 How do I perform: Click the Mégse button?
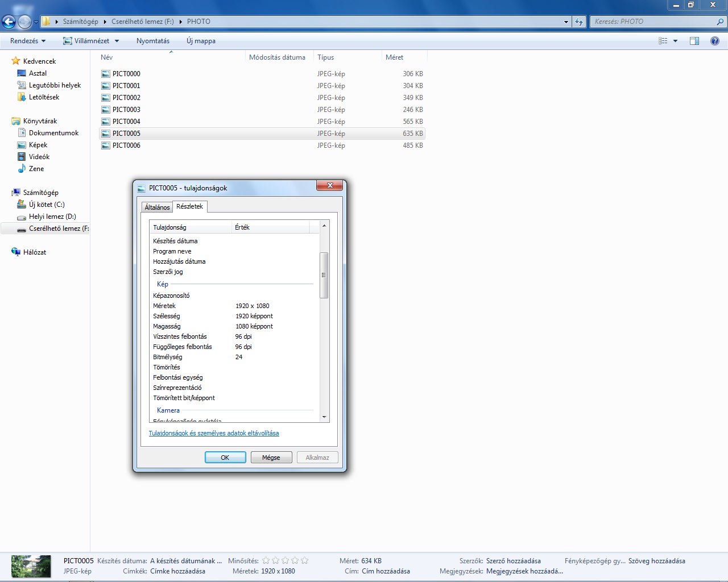click(271, 458)
